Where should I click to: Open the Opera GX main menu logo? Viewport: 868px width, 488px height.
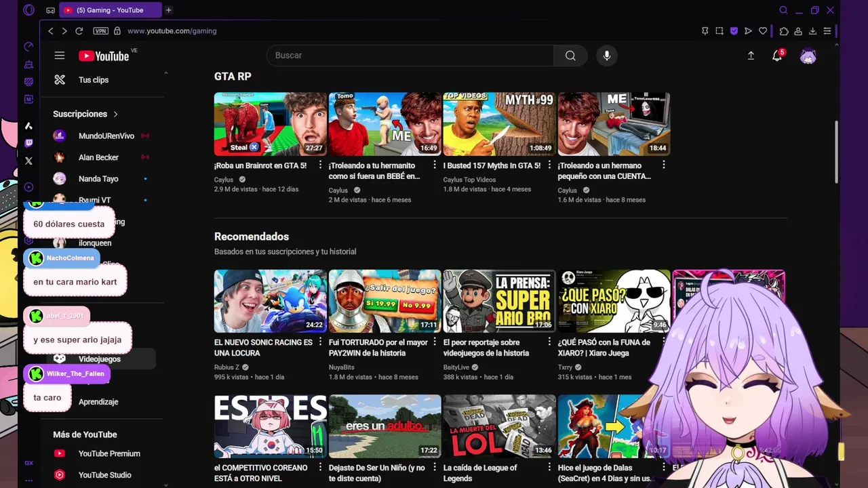28,10
